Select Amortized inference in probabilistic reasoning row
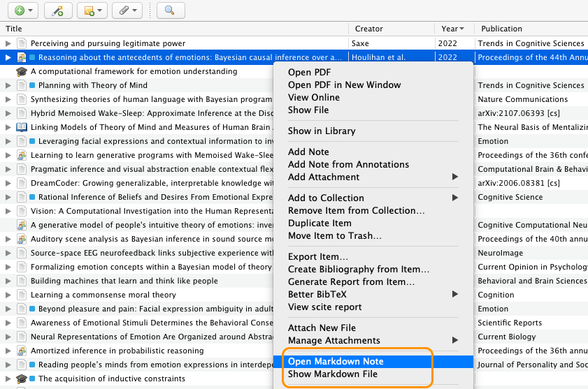The image size is (588, 389). pos(137,351)
